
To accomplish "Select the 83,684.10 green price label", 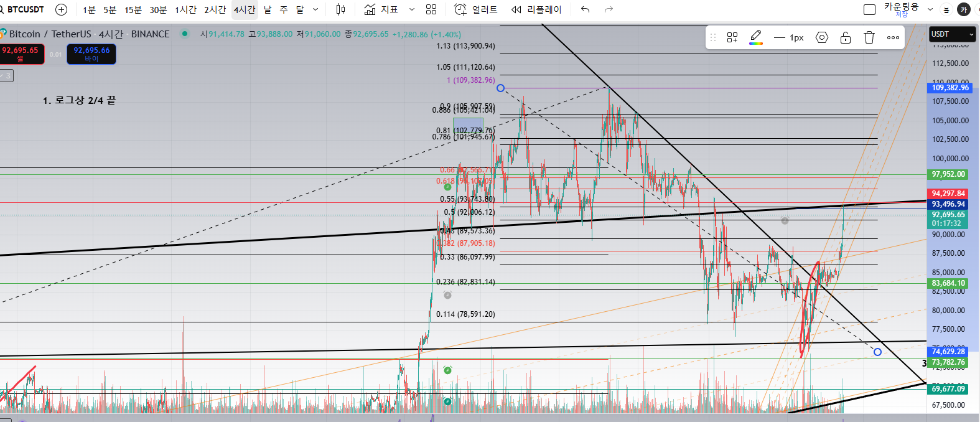I will click(x=948, y=283).
